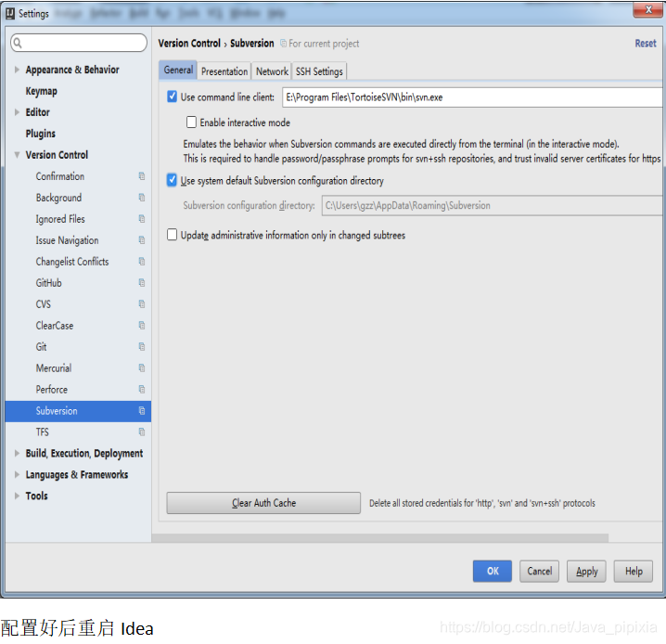Image resolution: width=666 pixels, height=644 pixels.
Task: Click the Apply button
Action: (586, 571)
